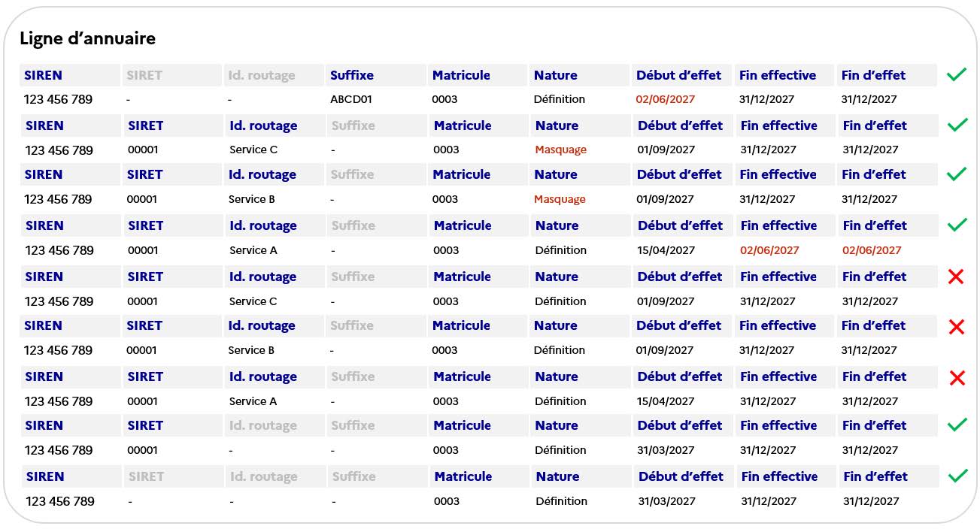980x529 pixels.
Task: Click the green checkmark beside the ABCD01 suffix row
Action: [x=956, y=74]
